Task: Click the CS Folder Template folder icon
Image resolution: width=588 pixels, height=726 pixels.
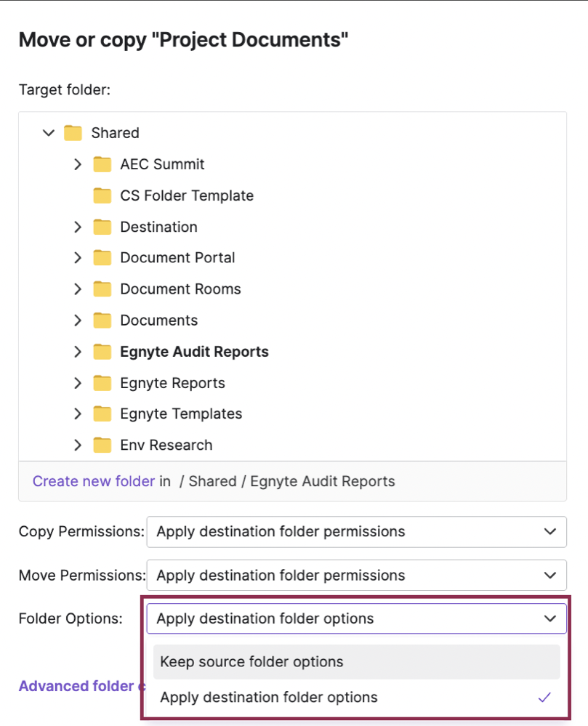Action: [102, 195]
